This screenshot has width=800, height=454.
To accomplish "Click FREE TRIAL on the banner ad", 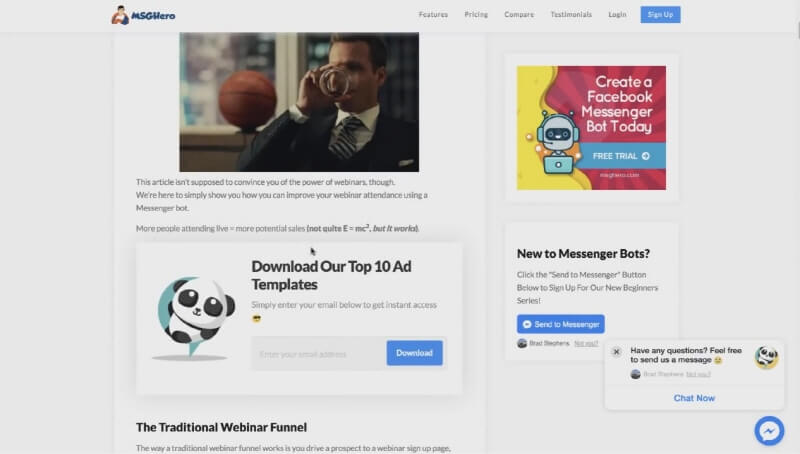I will [x=621, y=156].
